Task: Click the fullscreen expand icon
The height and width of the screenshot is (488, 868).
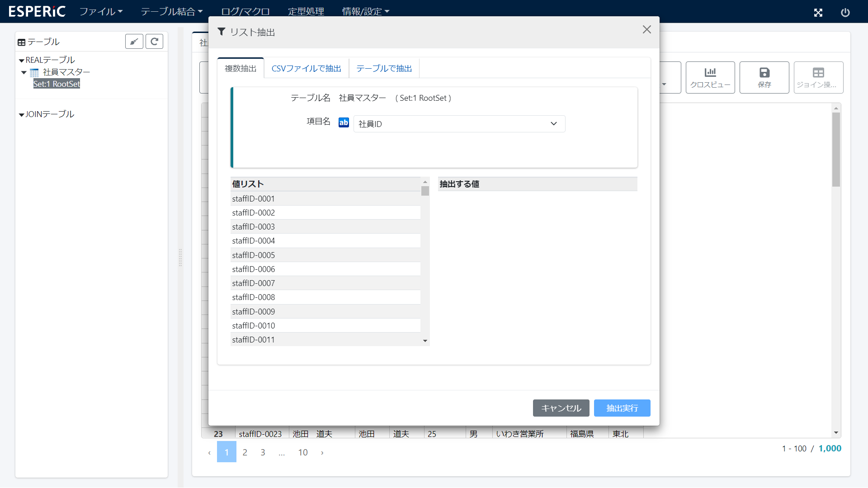Action: click(x=818, y=12)
